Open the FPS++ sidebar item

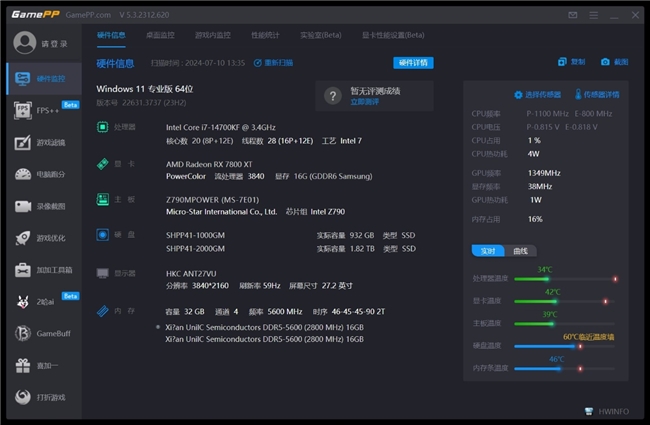pyautogui.click(x=44, y=111)
